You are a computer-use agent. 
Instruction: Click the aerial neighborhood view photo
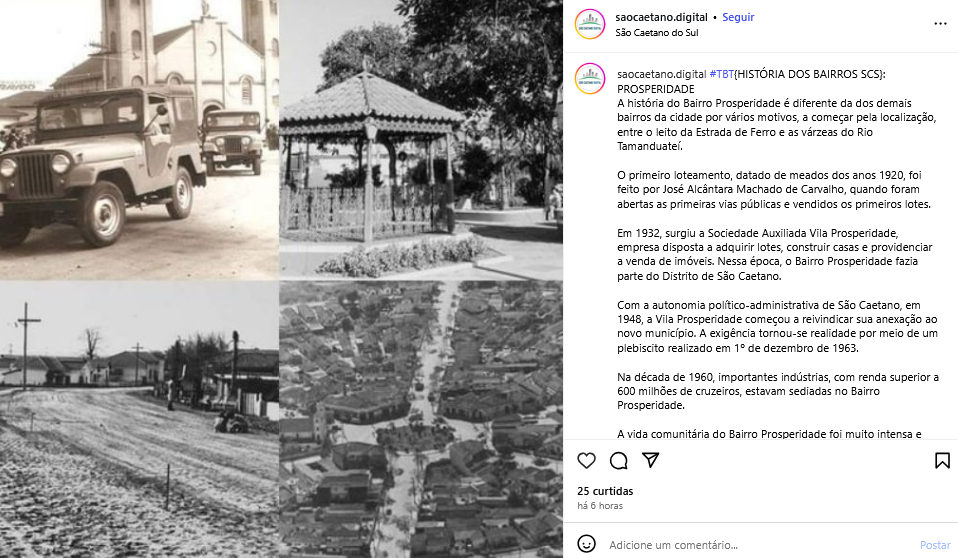tap(421, 420)
